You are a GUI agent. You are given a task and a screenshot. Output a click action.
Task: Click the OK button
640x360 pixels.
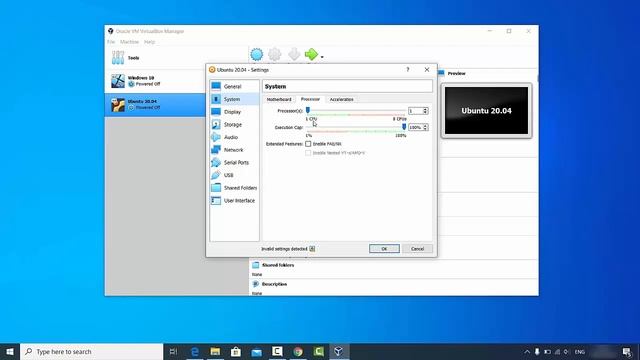pos(384,249)
